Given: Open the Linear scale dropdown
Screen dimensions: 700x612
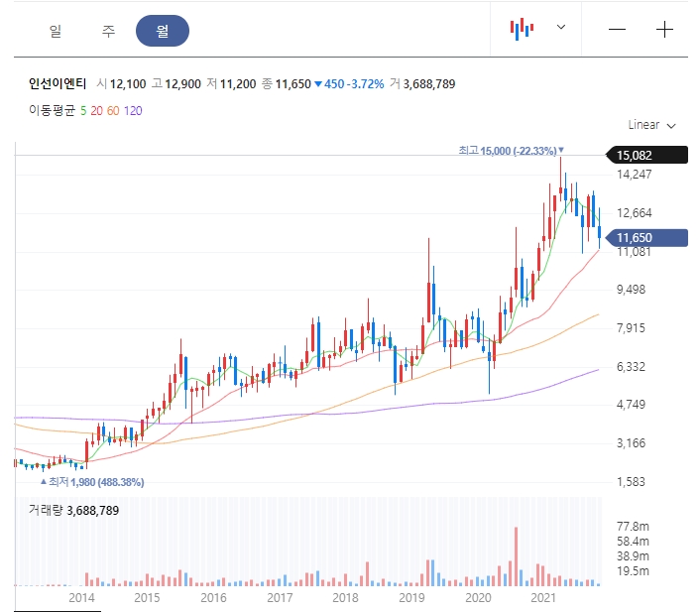Looking at the screenshot, I should [x=651, y=125].
